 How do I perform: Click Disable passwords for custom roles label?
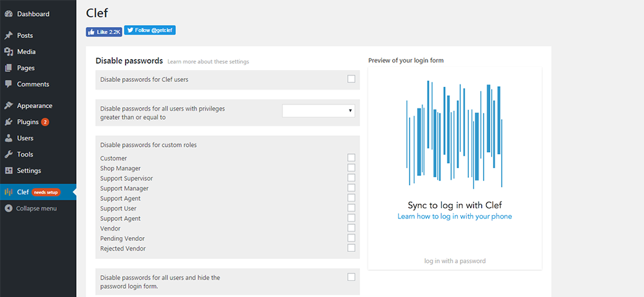(x=148, y=145)
